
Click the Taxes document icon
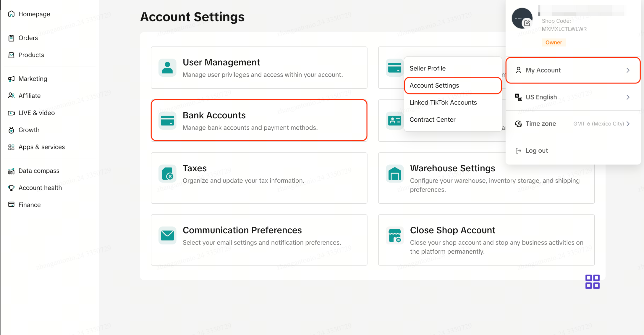click(167, 173)
